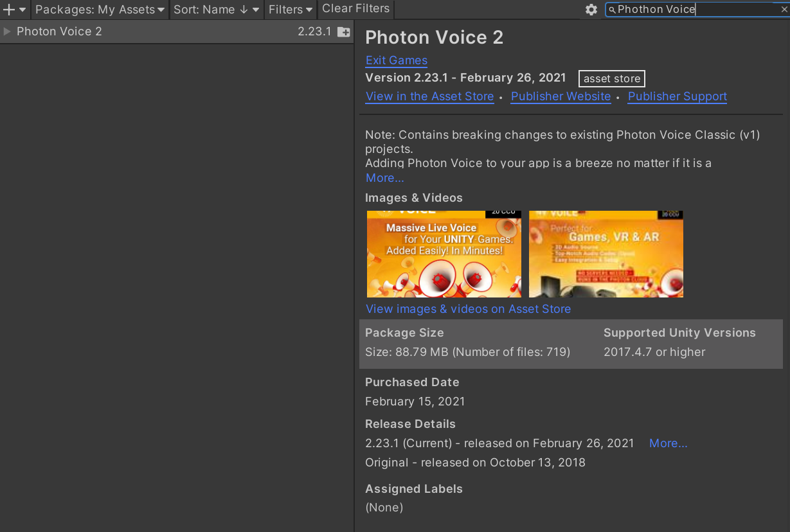Open the add package plus menu

14,10
